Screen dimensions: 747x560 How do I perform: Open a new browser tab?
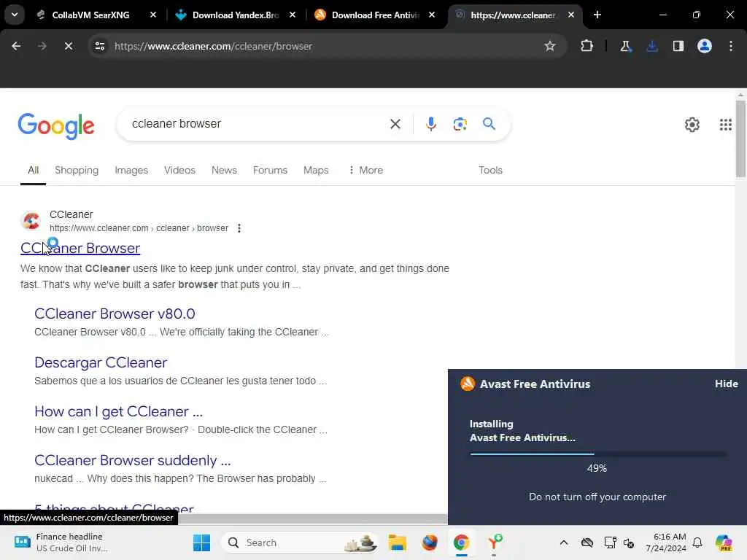[x=597, y=15]
